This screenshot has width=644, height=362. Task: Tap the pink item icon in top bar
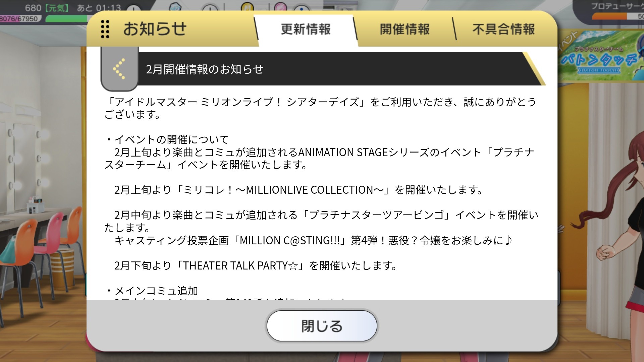280,6
